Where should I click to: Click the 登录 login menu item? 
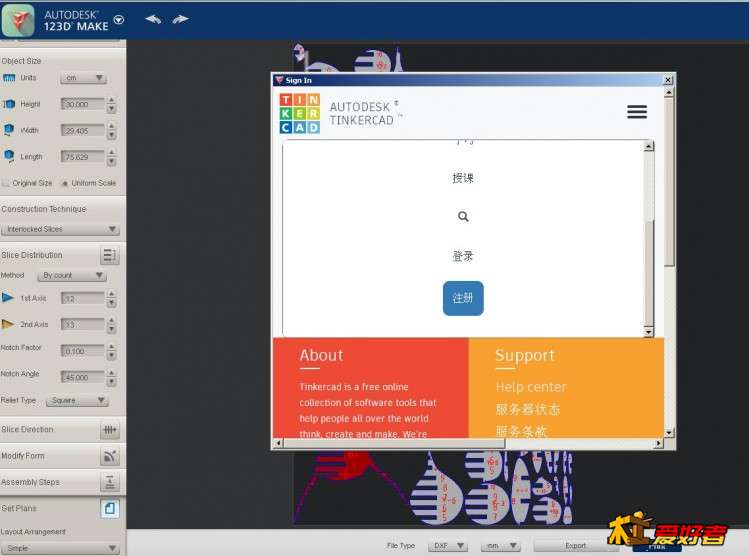pyautogui.click(x=463, y=256)
